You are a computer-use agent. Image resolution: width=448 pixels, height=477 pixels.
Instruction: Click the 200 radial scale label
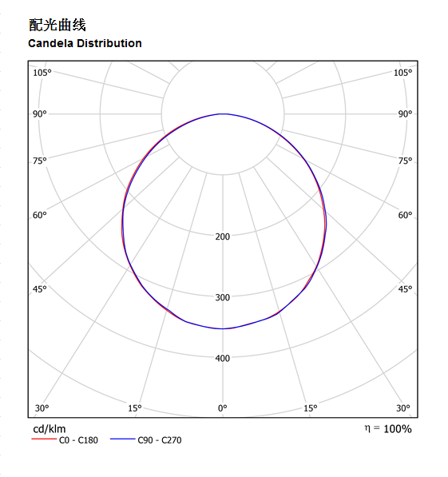223,237
